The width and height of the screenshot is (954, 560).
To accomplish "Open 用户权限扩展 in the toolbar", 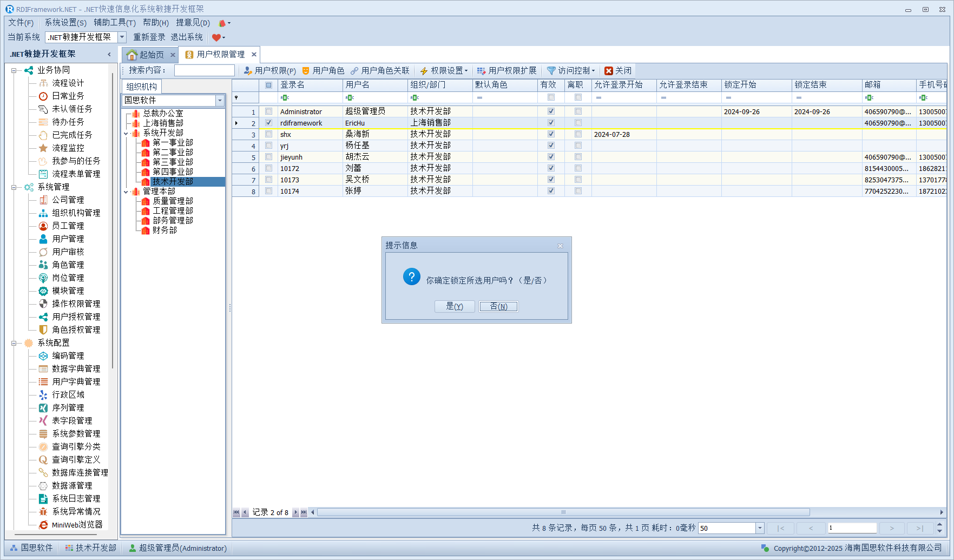I will coord(507,71).
